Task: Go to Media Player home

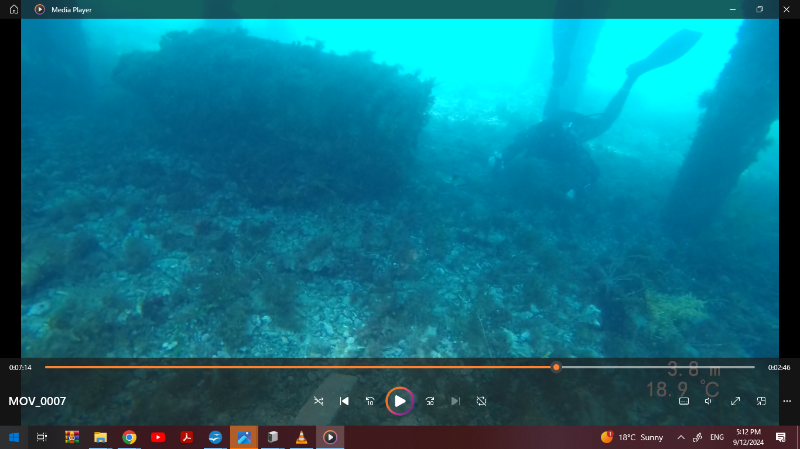Action: (x=13, y=9)
